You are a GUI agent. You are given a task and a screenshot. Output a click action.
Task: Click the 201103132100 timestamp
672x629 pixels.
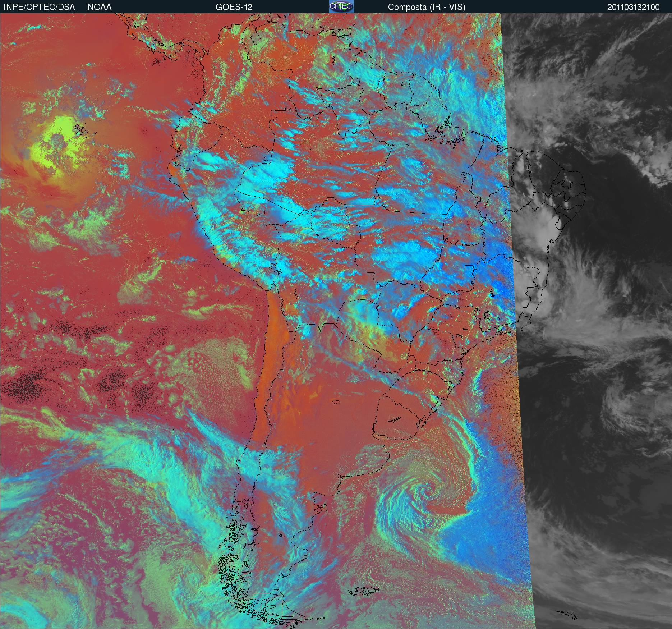[634, 7]
